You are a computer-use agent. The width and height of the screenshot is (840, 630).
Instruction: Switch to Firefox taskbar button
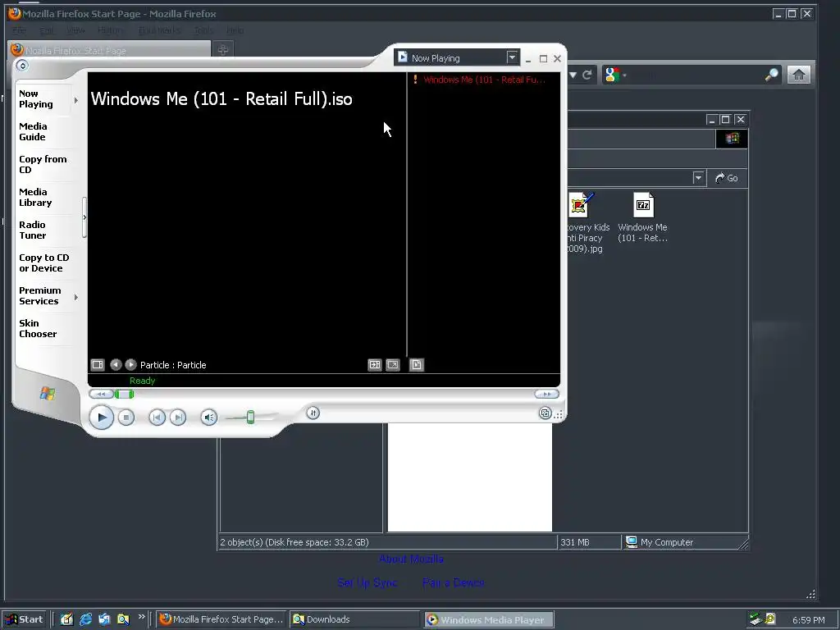(x=221, y=619)
